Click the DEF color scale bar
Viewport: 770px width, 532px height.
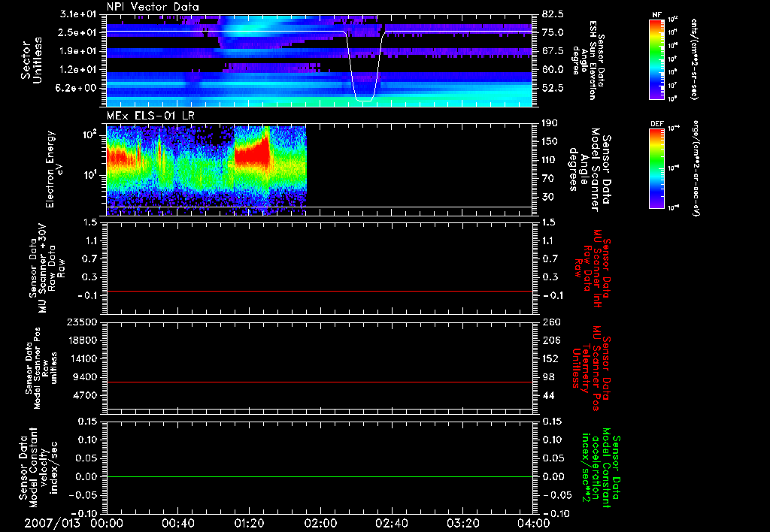657,168
